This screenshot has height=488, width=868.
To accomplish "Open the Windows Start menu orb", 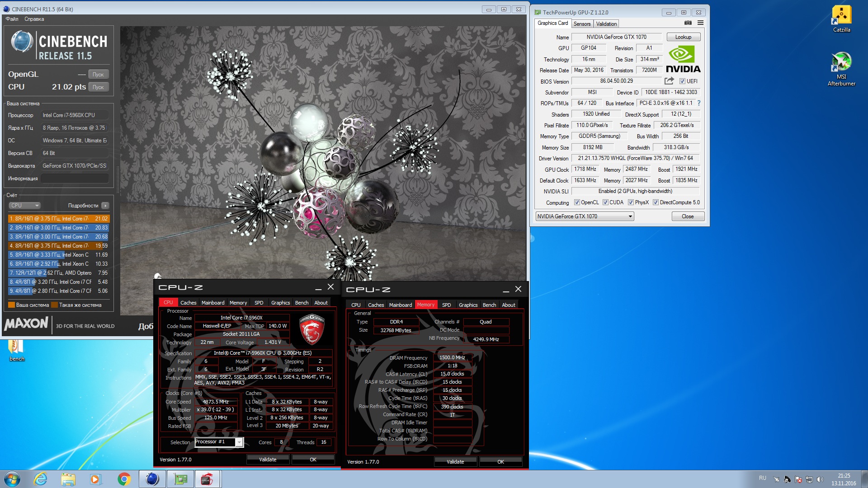I will (12, 479).
